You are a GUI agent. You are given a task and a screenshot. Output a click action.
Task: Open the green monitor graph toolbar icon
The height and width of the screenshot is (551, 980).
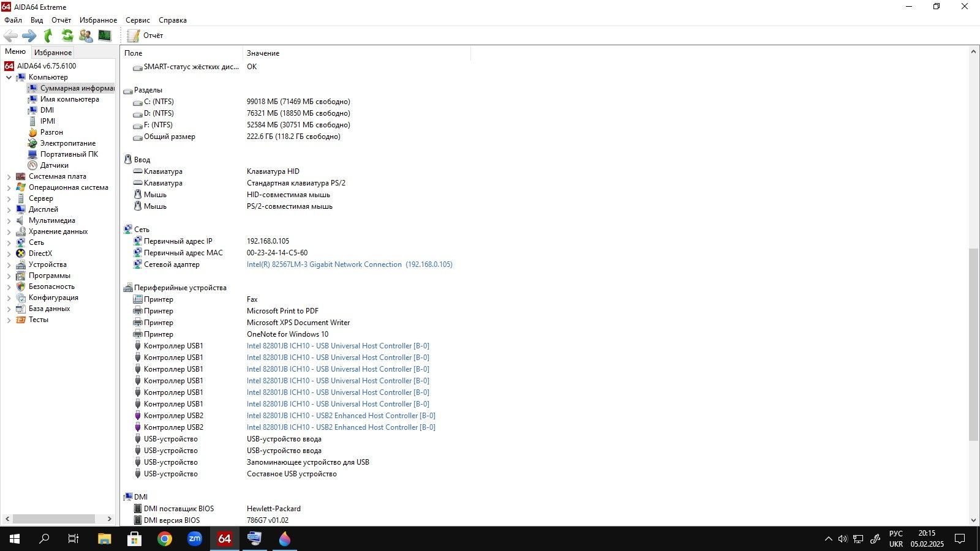tap(105, 36)
